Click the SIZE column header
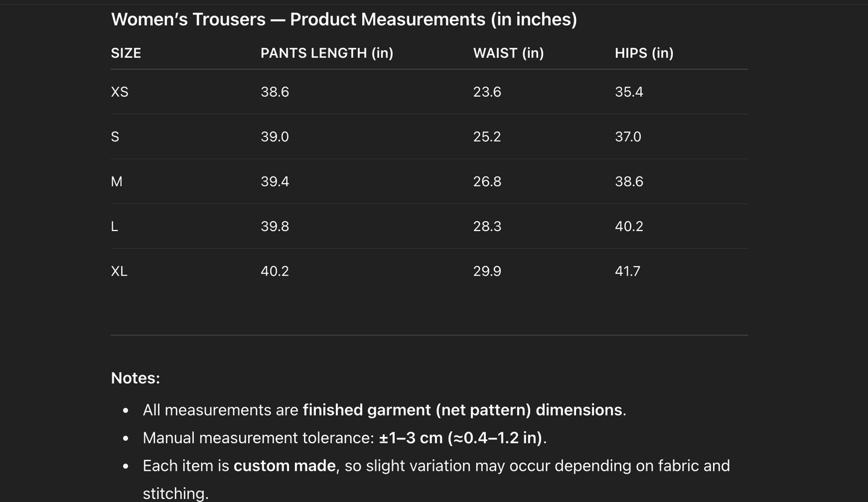This screenshot has width=868, height=502. tap(126, 53)
